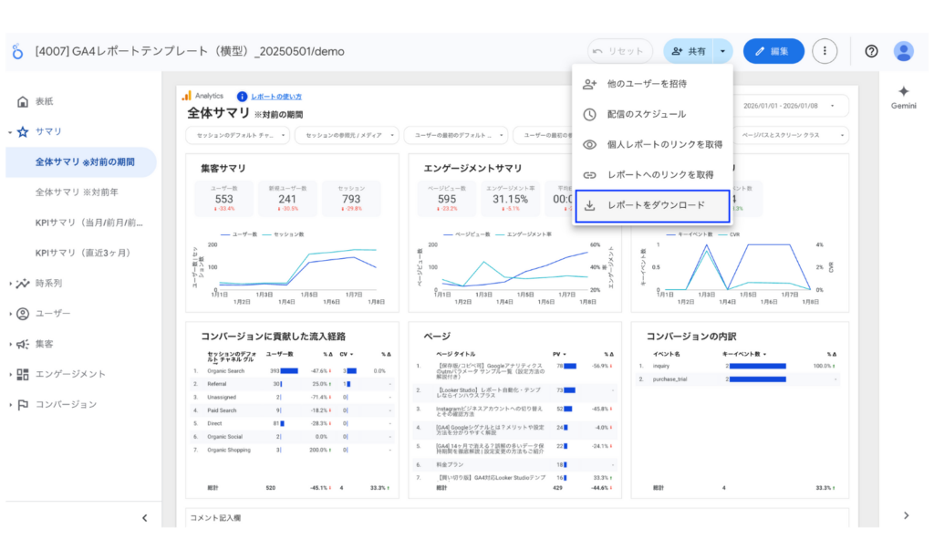Click the 編集 button

tap(773, 51)
